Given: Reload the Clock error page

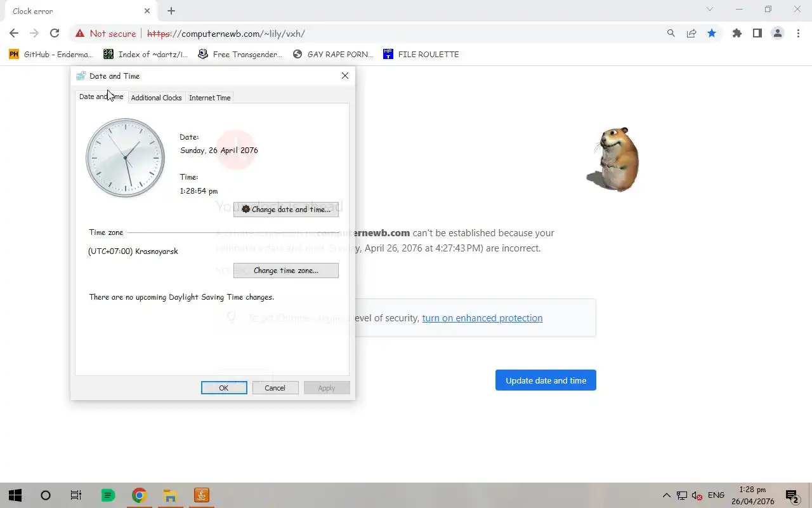Looking at the screenshot, I should 55,34.
